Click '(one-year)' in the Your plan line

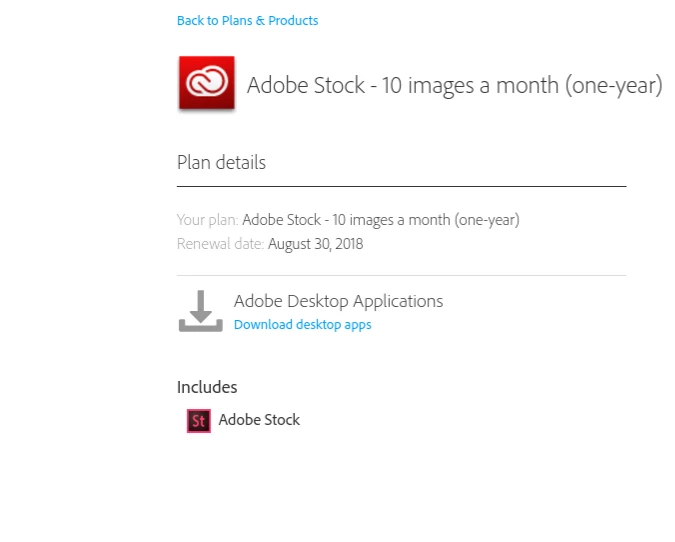(485, 220)
